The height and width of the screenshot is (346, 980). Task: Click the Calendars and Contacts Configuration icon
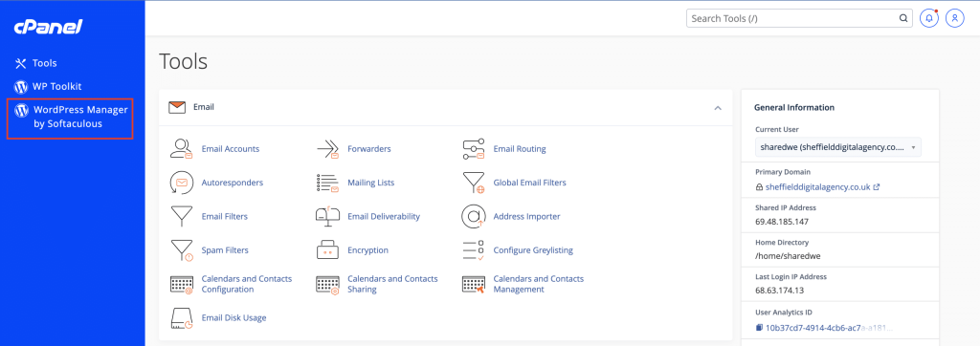coord(181,284)
